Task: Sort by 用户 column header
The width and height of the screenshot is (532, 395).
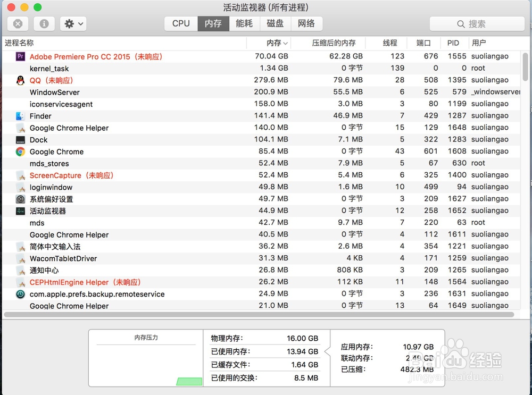Action: click(495, 43)
